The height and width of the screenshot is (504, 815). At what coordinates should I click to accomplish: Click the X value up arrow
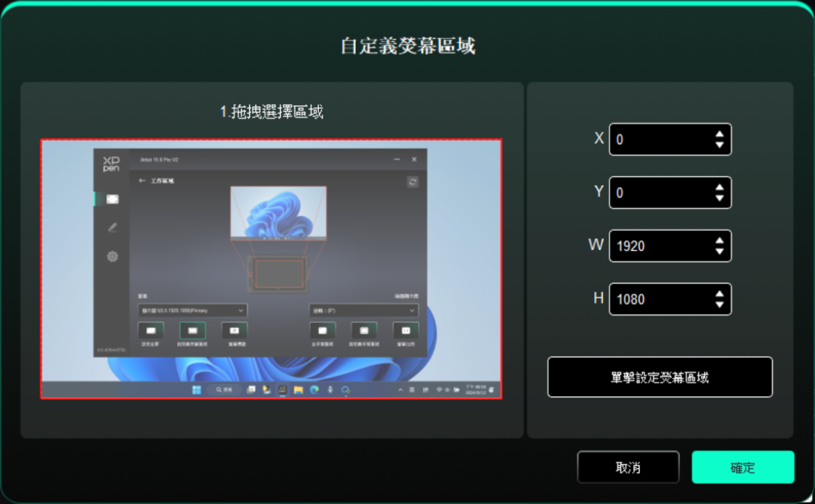click(x=719, y=134)
